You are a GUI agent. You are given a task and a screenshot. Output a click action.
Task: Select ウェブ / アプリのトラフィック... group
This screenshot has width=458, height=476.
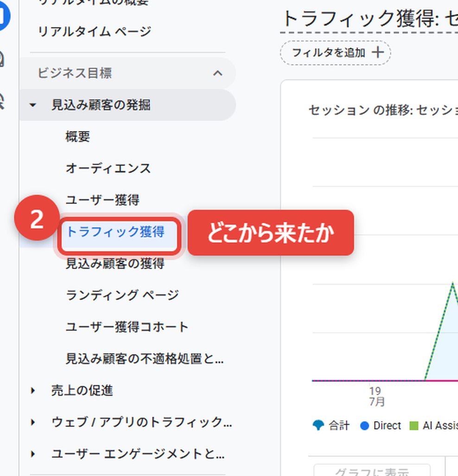(142, 422)
